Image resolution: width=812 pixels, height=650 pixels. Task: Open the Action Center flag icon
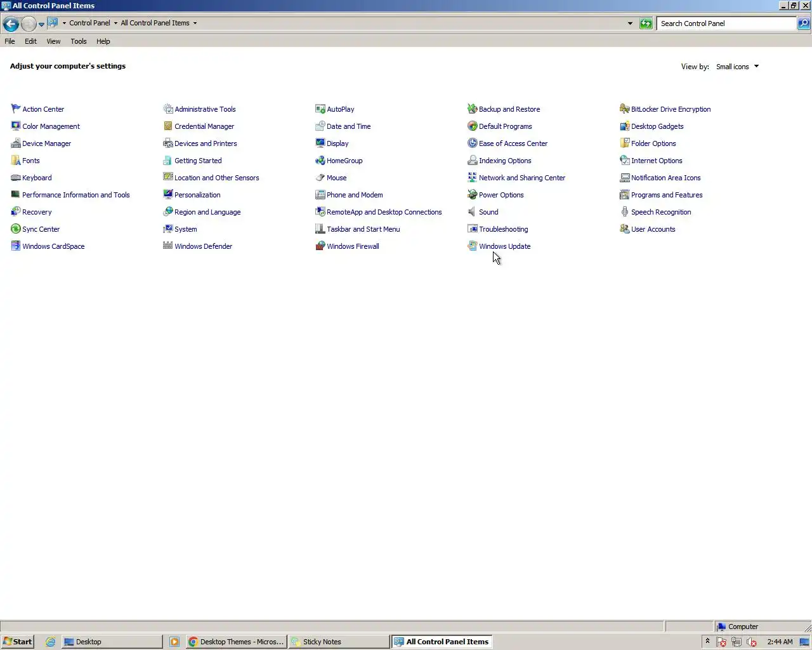(x=16, y=109)
